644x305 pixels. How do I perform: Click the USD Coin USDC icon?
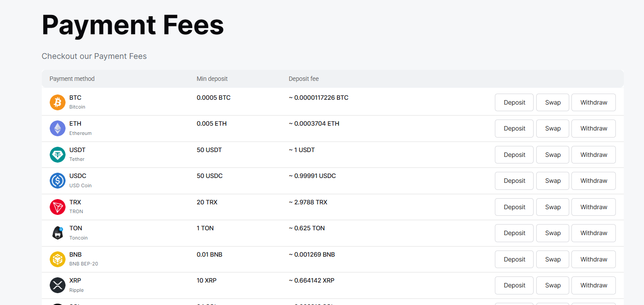[58, 181]
